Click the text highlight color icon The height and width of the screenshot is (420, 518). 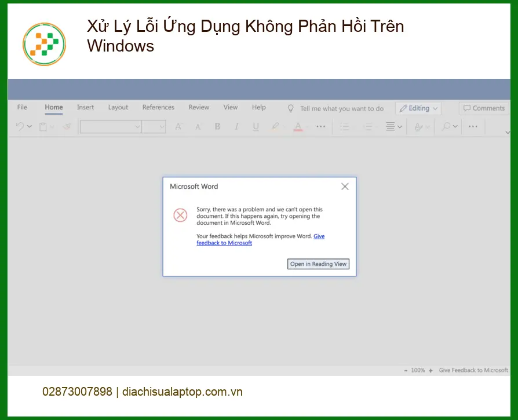click(275, 126)
